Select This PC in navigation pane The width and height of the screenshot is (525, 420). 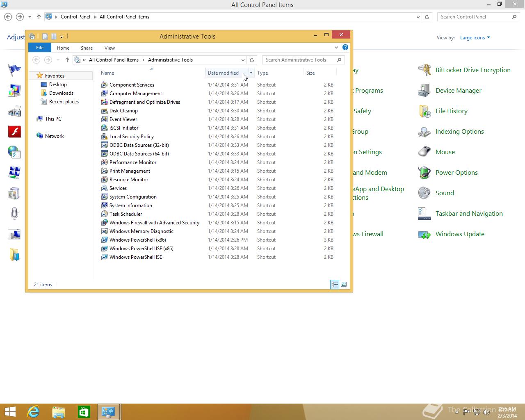tap(53, 119)
